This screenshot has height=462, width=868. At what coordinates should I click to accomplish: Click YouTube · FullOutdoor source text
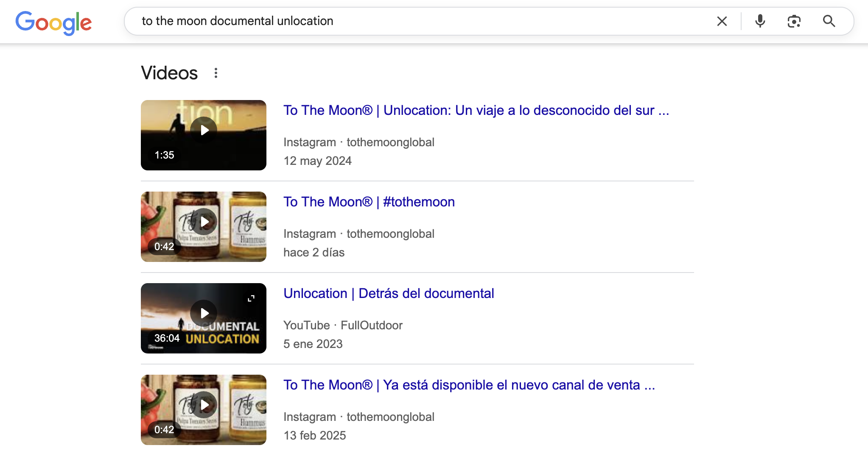point(343,325)
